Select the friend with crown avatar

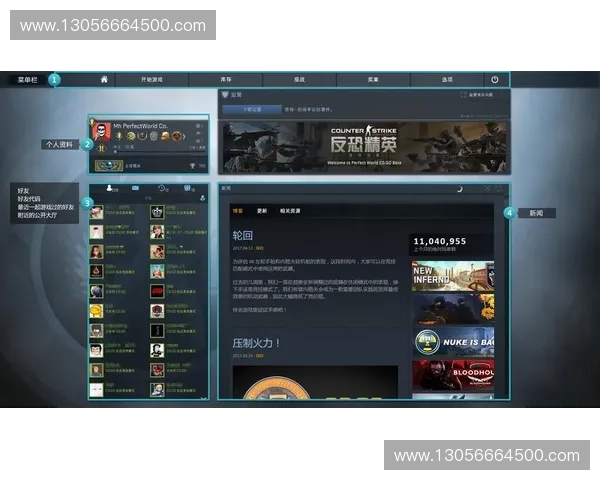coord(157,212)
